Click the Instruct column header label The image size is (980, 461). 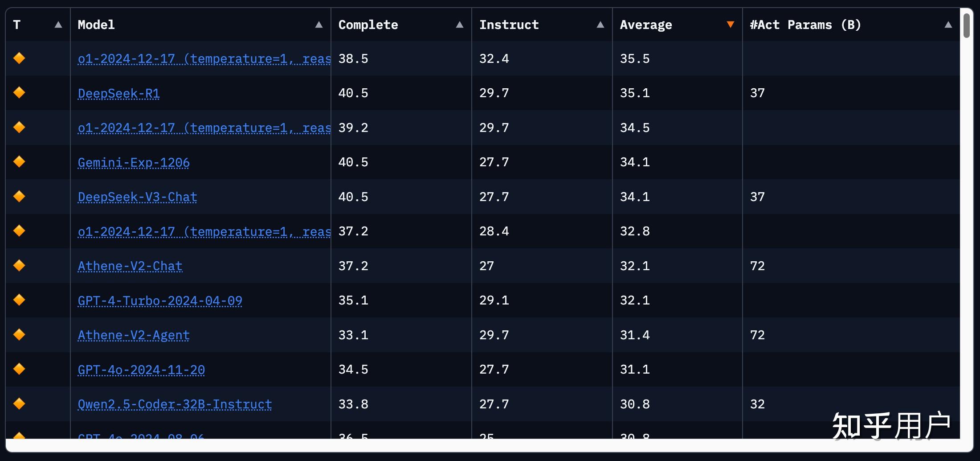pos(509,25)
